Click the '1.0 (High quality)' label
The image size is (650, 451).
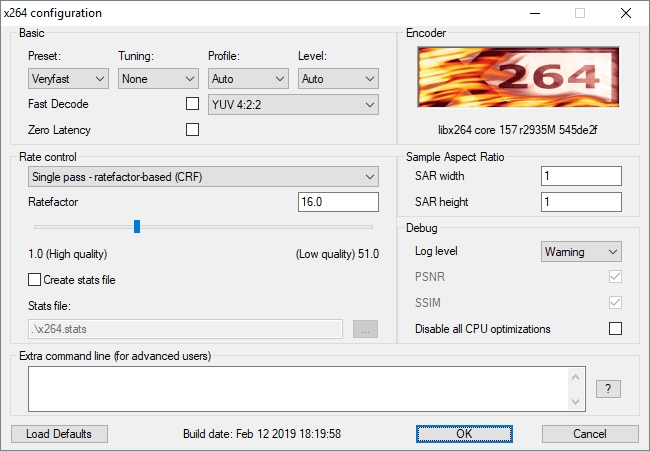pos(68,254)
